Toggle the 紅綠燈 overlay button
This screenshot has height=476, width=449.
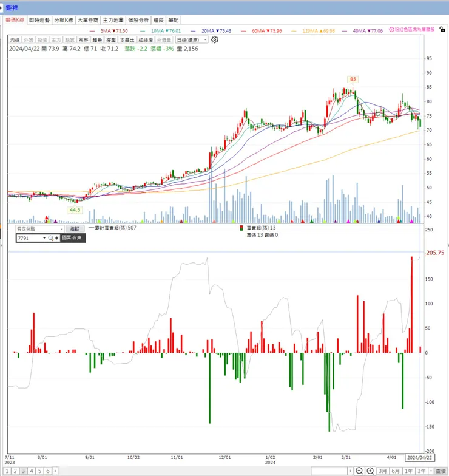(146, 40)
